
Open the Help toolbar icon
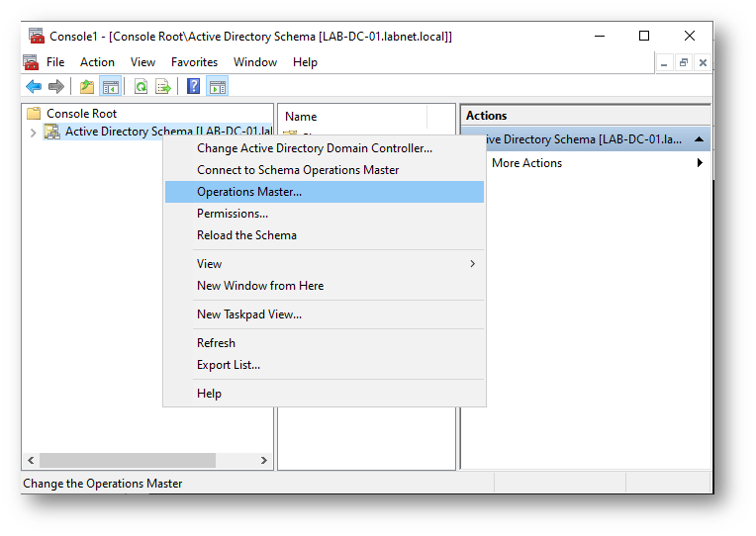click(193, 87)
